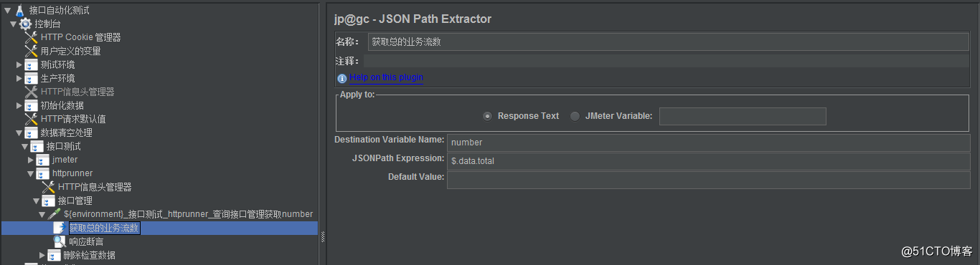This screenshot has height=265, width=980.
Task: Click the 接口测试 controller icon
Action: point(37,146)
